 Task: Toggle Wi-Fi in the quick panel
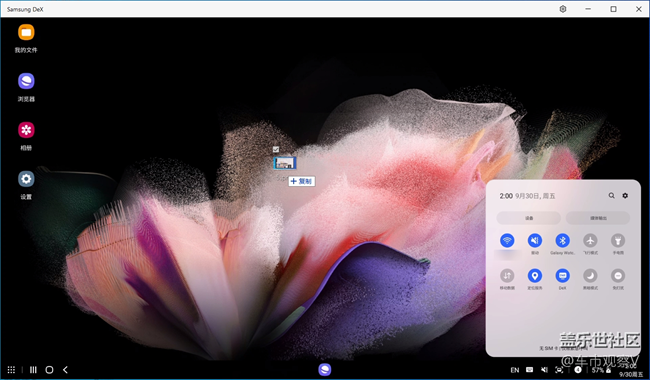coord(507,240)
